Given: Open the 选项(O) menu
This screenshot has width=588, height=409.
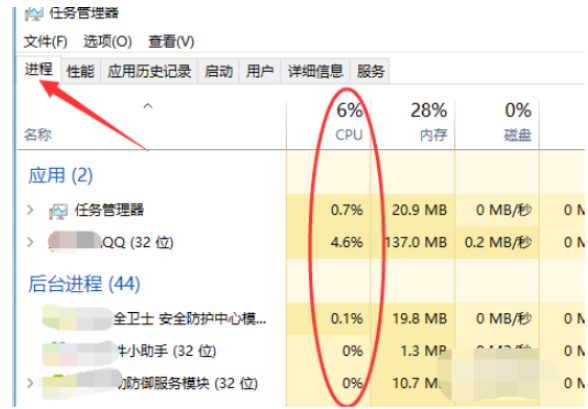Looking at the screenshot, I should (108, 42).
